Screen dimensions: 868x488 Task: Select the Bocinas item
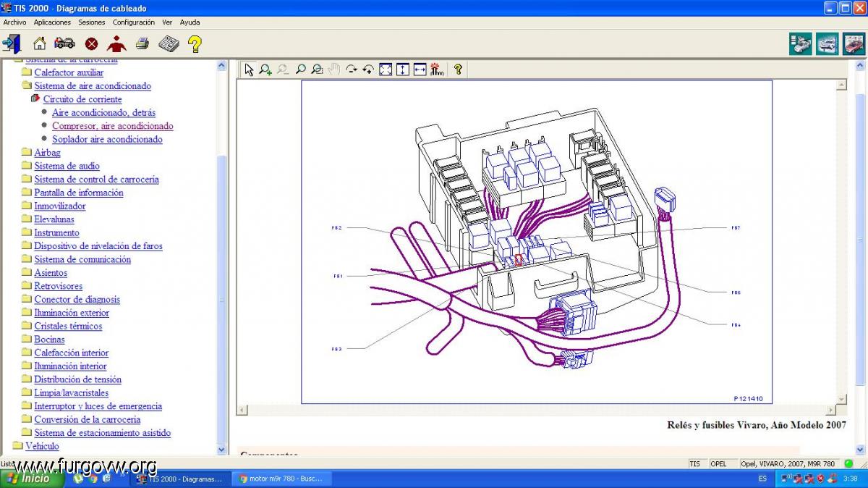(x=49, y=340)
